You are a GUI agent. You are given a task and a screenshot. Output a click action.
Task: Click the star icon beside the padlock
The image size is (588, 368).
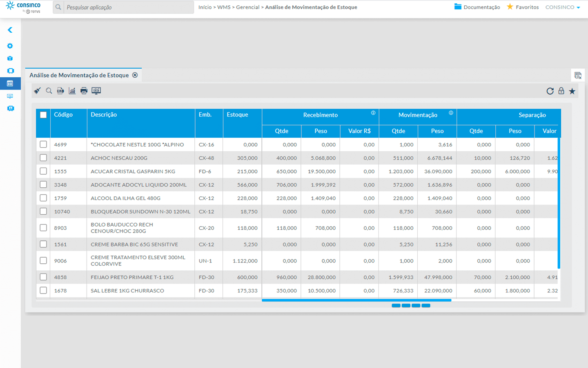pos(572,91)
